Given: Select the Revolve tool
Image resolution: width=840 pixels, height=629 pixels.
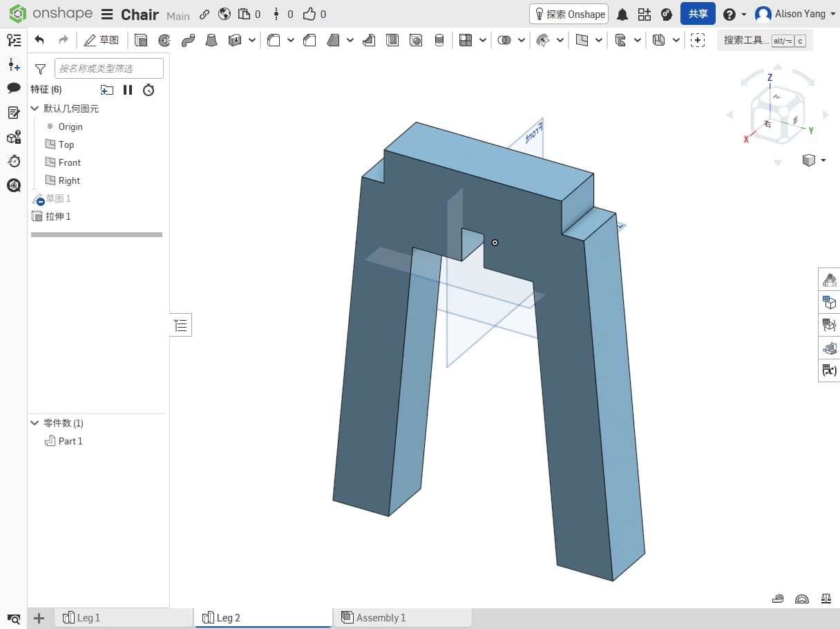Looking at the screenshot, I should pyautogui.click(x=164, y=40).
